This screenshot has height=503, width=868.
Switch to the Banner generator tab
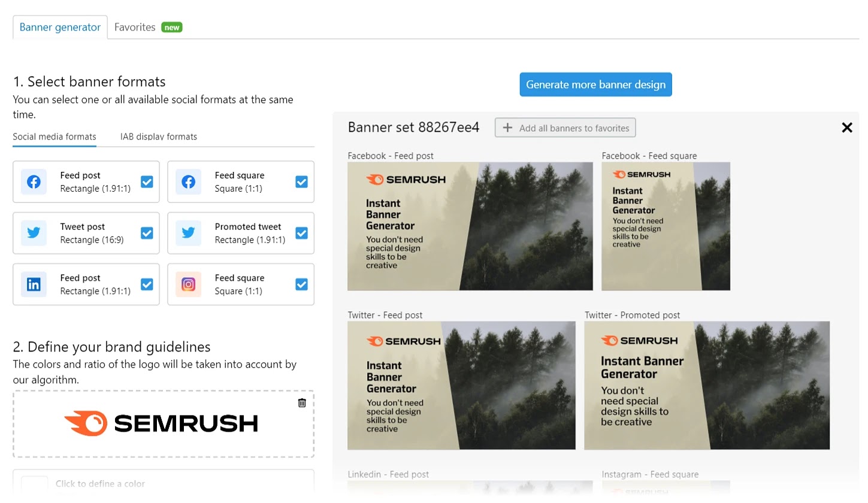pyautogui.click(x=60, y=28)
